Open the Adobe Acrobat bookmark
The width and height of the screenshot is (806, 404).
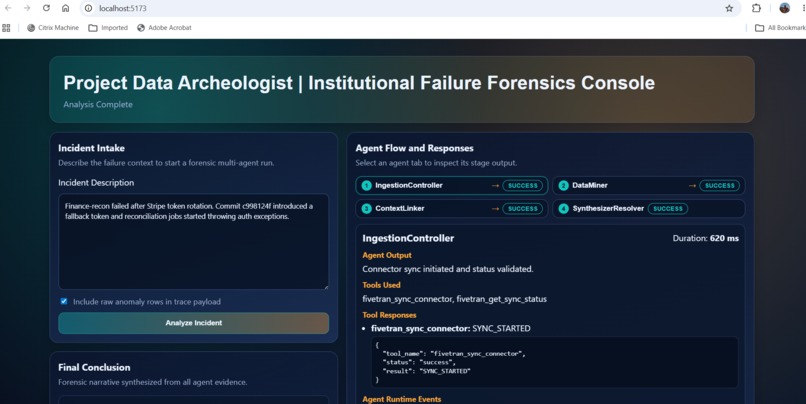pos(164,28)
